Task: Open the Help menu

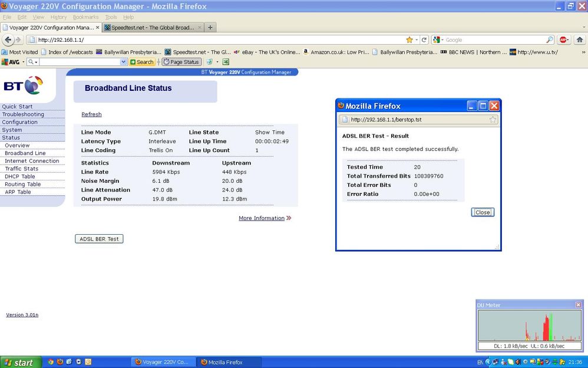Action: (x=128, y=17)
